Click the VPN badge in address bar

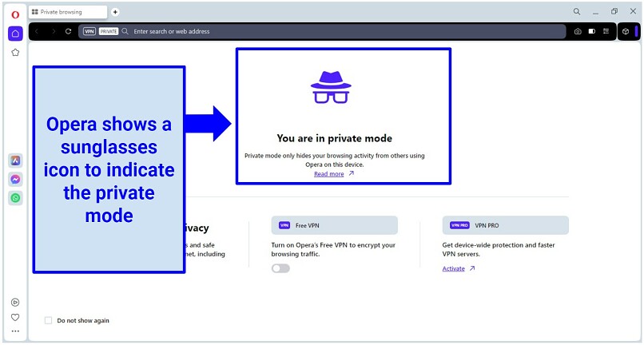[x=89, y=31]
